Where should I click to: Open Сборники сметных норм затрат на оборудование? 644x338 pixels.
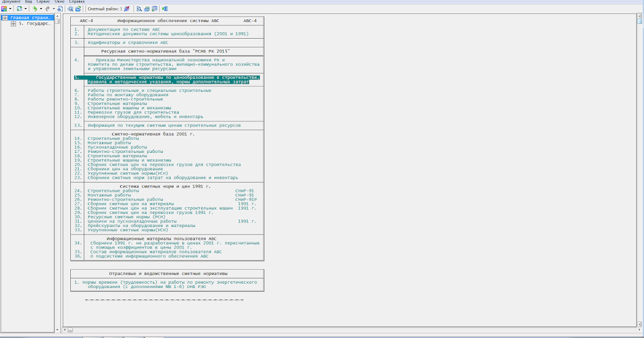(x=163, y=177)
